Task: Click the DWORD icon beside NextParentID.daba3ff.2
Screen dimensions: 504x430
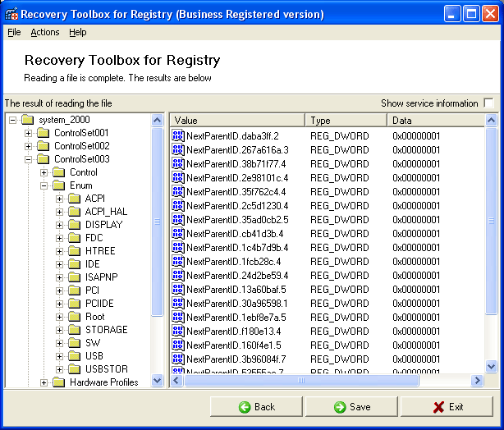Action: tap(178, 135)
